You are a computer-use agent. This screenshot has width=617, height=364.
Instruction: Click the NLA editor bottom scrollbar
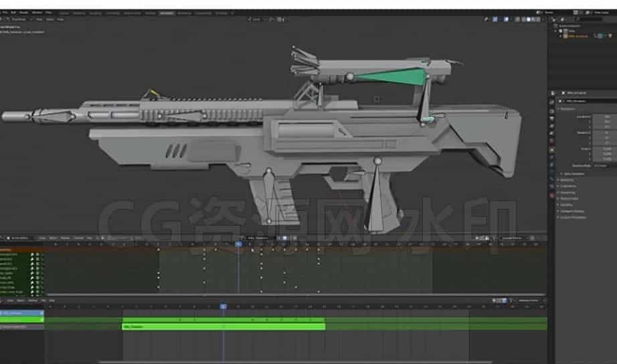[295, 362]
